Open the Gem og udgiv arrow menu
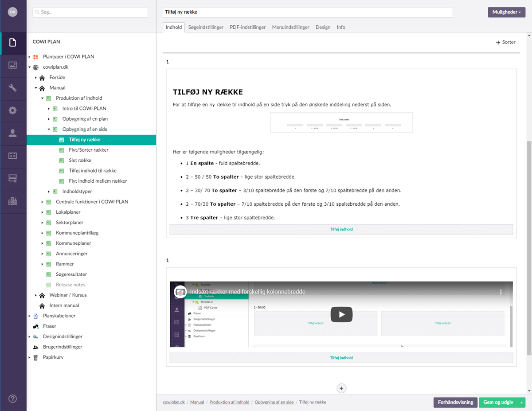 click(x=522, y=402)
